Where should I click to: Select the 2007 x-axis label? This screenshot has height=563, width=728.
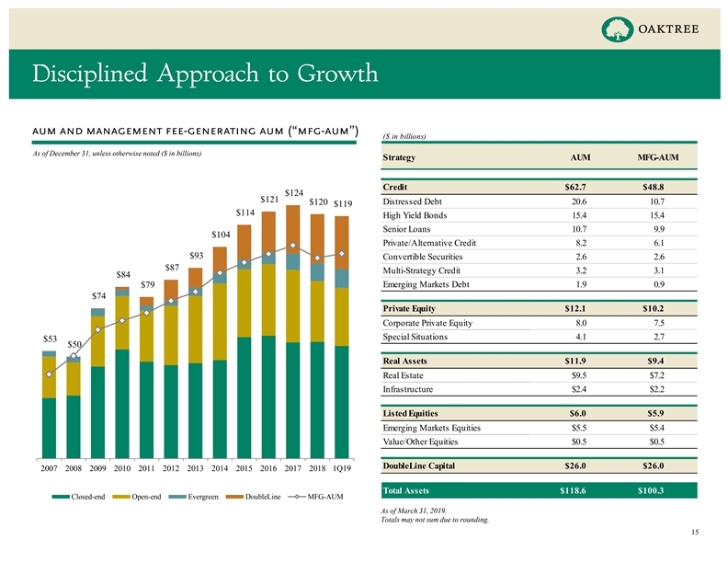pos(49,468)
